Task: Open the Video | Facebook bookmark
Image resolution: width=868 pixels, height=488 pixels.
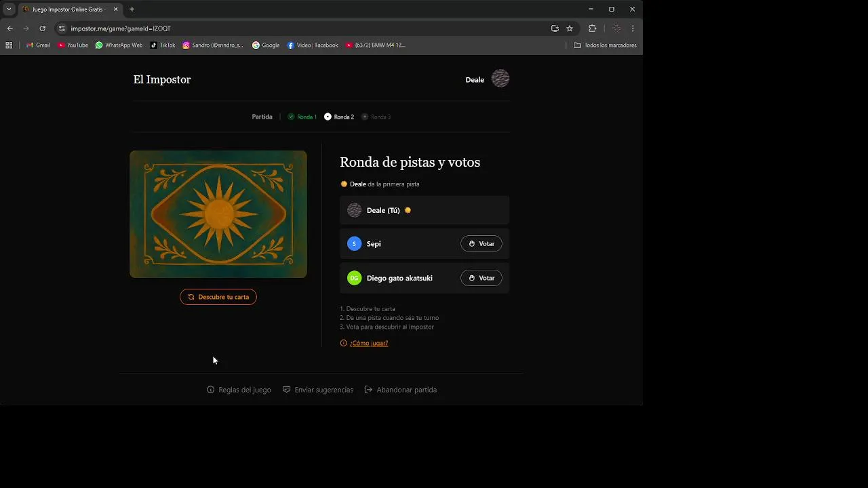Action: pyautogui.click(x=313, y=45)
